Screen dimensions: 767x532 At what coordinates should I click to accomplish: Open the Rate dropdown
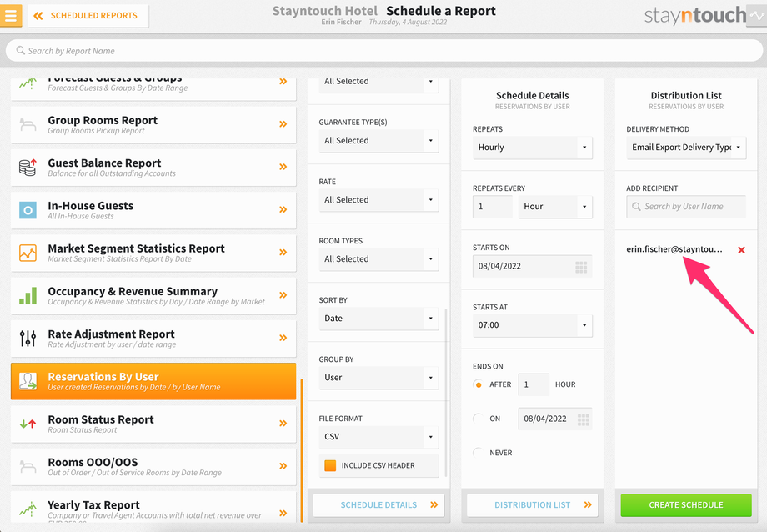pos(378,200)
